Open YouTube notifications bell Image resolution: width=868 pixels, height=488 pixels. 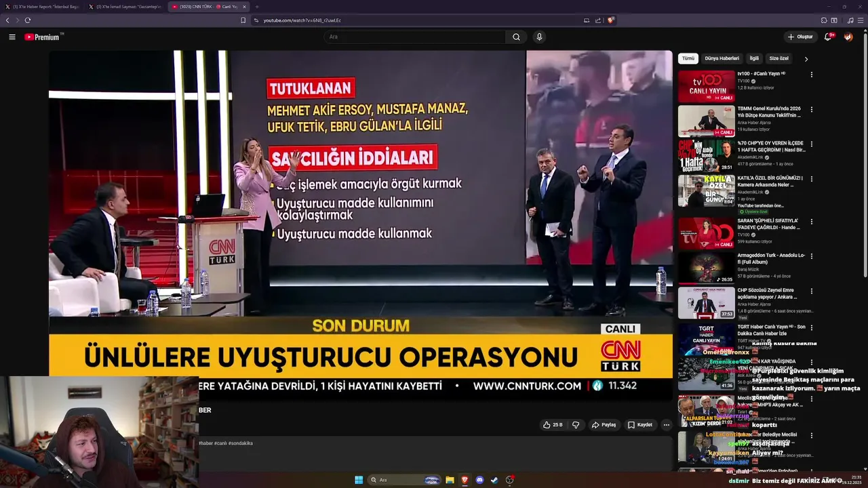tap(828, 37)
